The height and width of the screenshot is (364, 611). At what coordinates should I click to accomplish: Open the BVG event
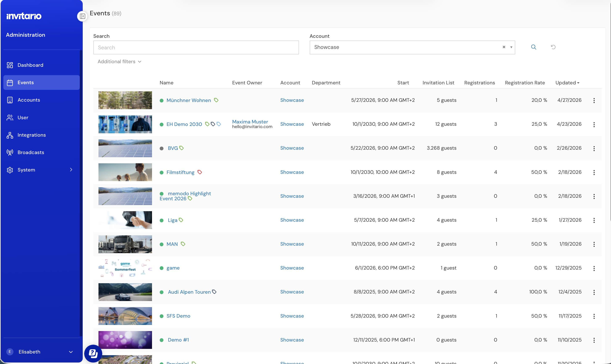tap(173, 148)
